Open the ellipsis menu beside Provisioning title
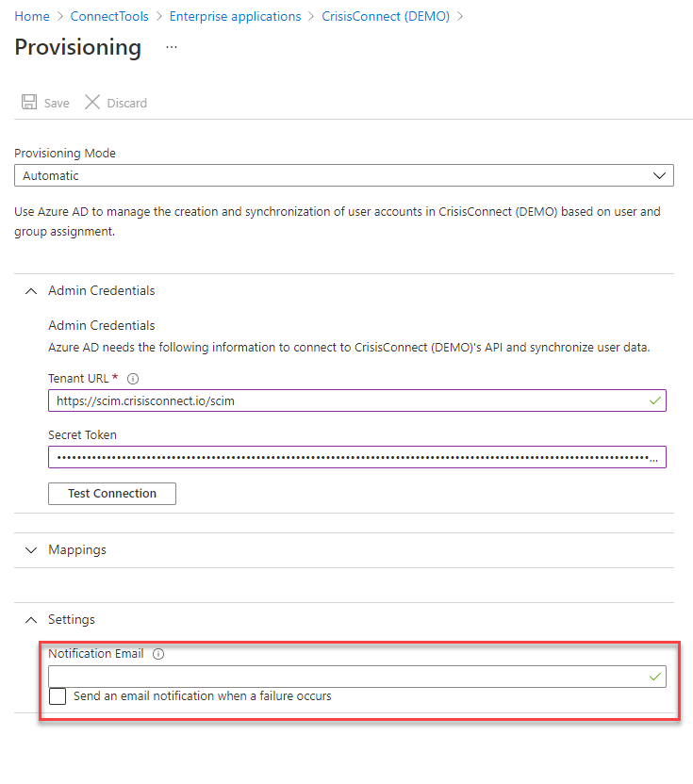Viewport: 693px width, 784px height. (172, 47)
